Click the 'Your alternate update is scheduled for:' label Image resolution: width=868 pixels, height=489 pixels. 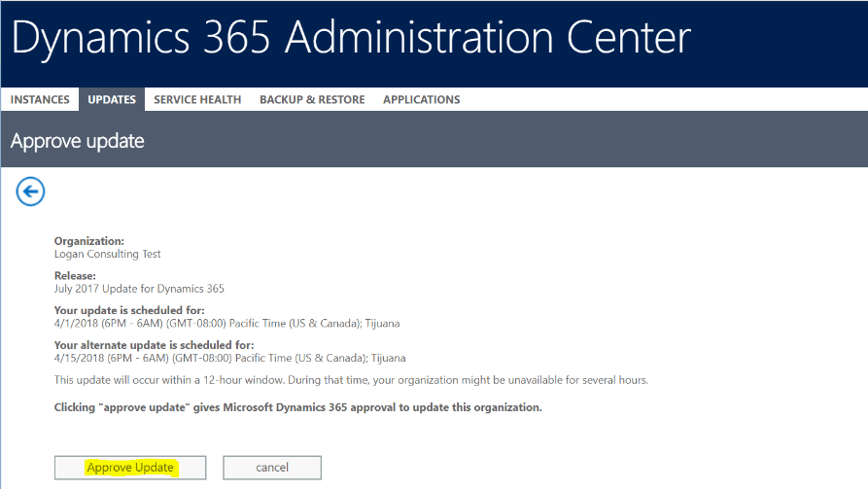154,345
